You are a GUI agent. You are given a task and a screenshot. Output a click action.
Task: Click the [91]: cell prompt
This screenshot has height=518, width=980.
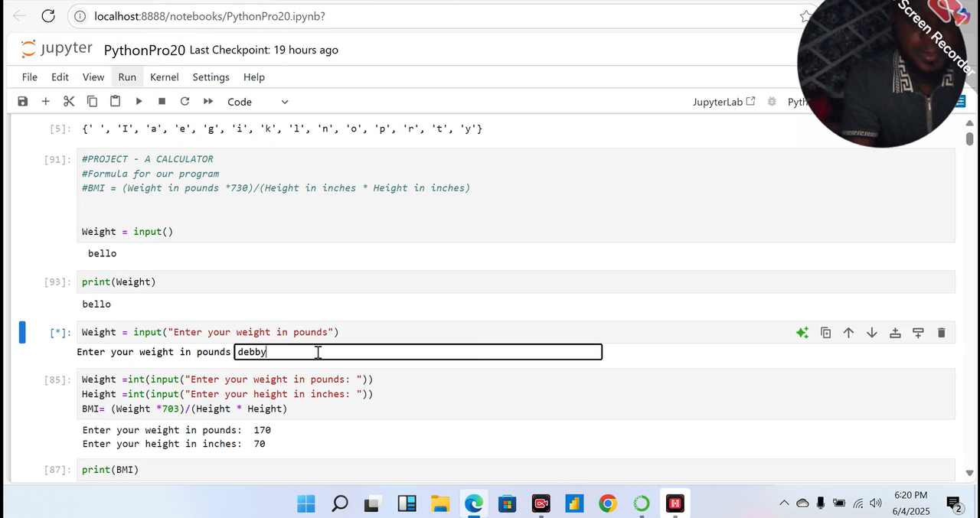pos(59,159)
